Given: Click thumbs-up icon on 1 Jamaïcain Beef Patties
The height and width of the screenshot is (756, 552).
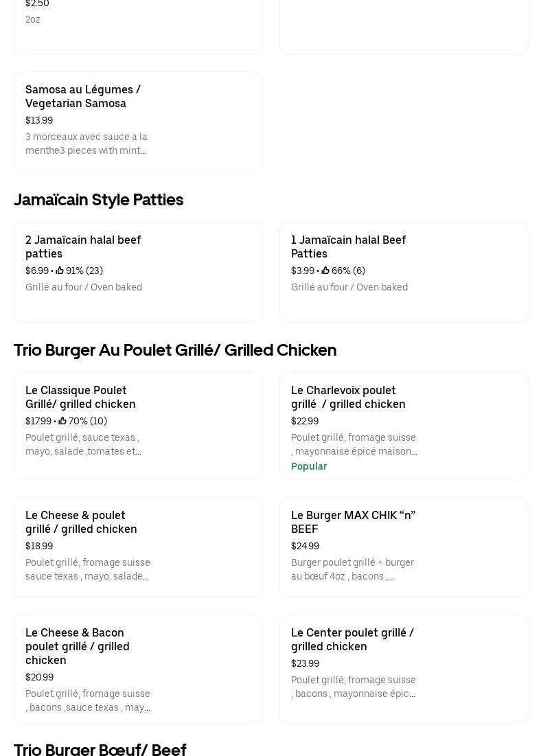Looking at the screenshot, I should pyautogui.click(x=325, y=271).
